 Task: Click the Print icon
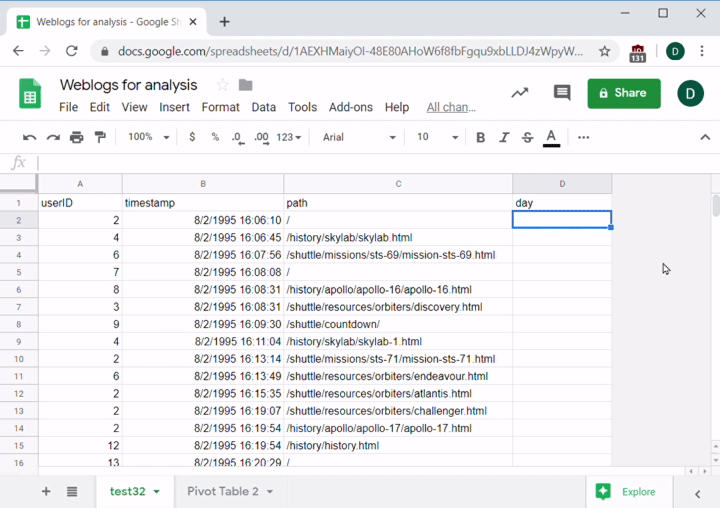77,137
